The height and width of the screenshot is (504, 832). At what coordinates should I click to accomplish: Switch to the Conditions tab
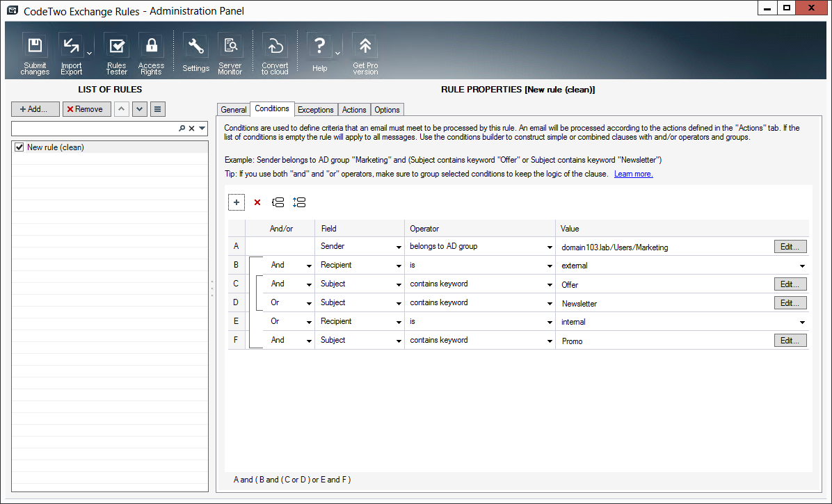point(272,108)
